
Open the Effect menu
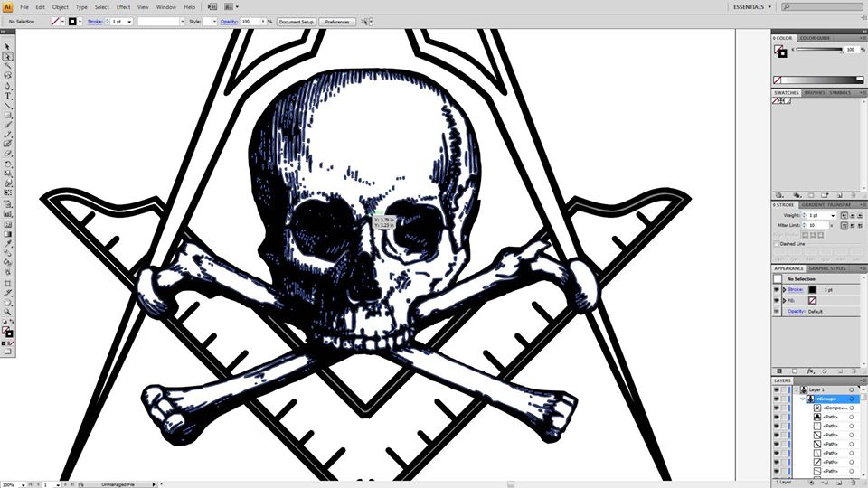[124, 7]
